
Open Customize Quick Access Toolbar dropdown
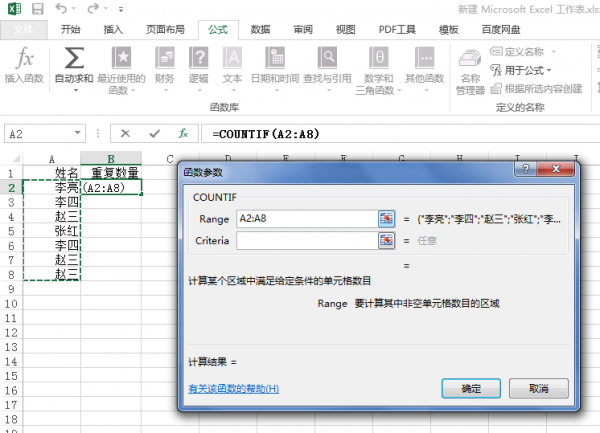coord(121,9)
